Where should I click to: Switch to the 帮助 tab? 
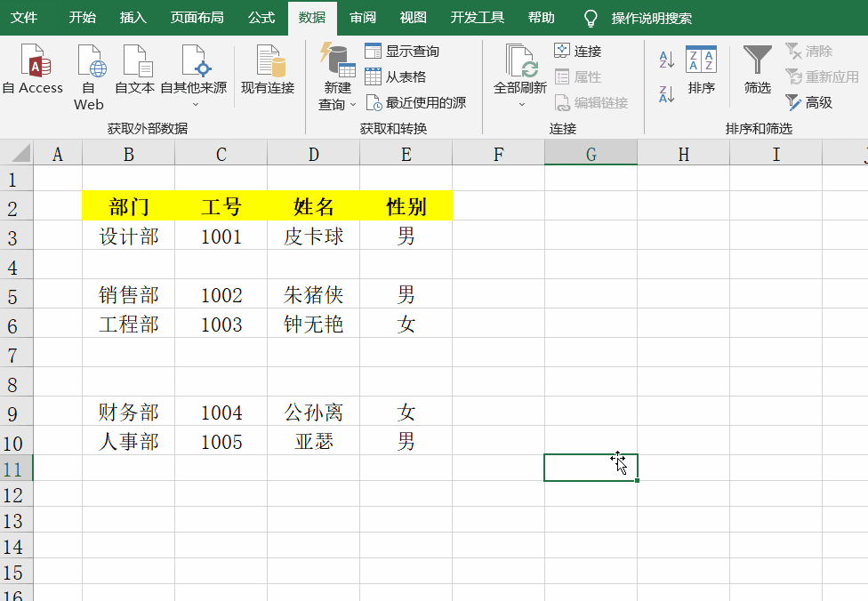[542, 18]
